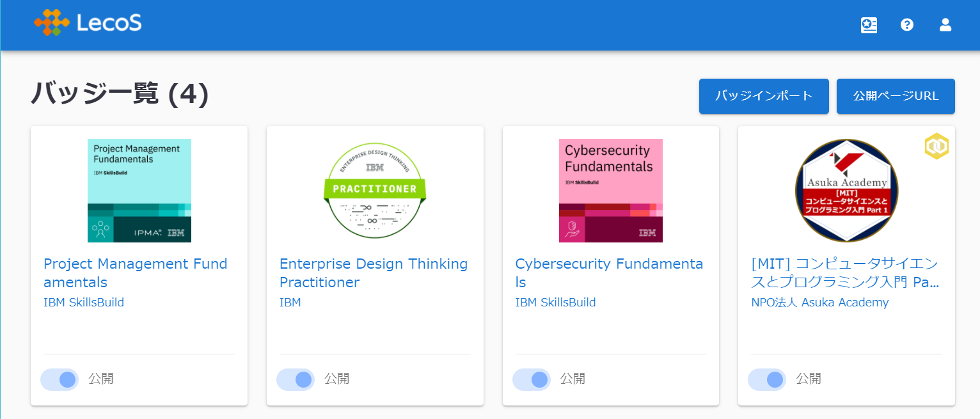Open the Project Management Fundamentals badge image

[139, 191]
